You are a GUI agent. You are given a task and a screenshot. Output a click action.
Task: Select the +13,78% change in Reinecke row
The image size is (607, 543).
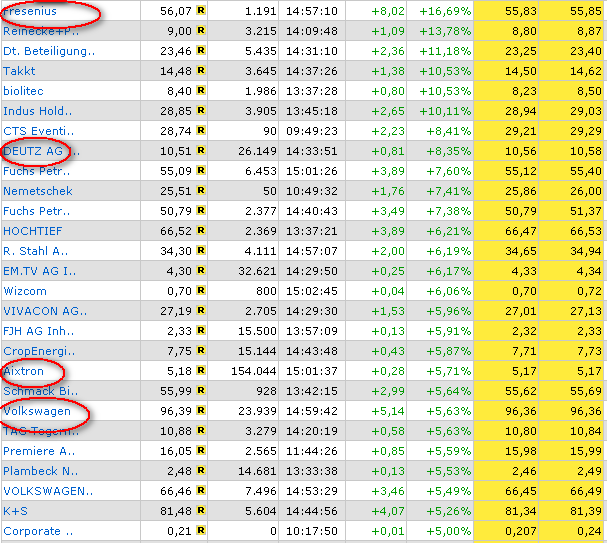(446, 31)
